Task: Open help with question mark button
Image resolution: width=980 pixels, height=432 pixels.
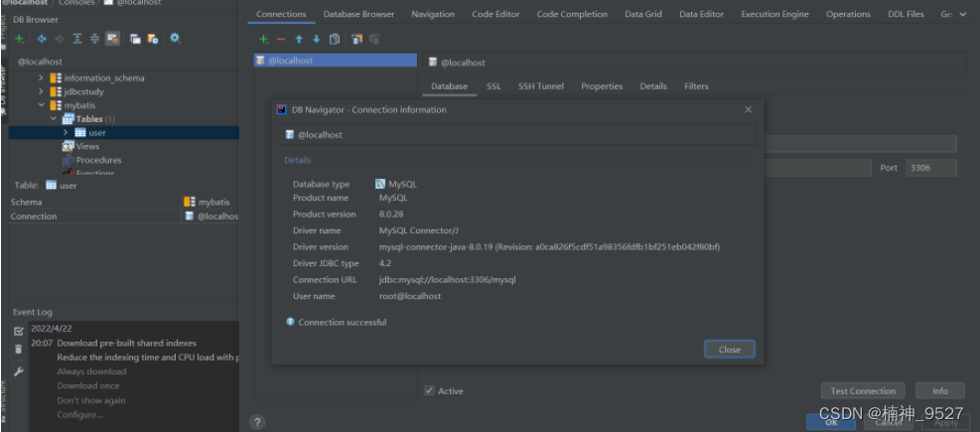Action: coord(257,422)
